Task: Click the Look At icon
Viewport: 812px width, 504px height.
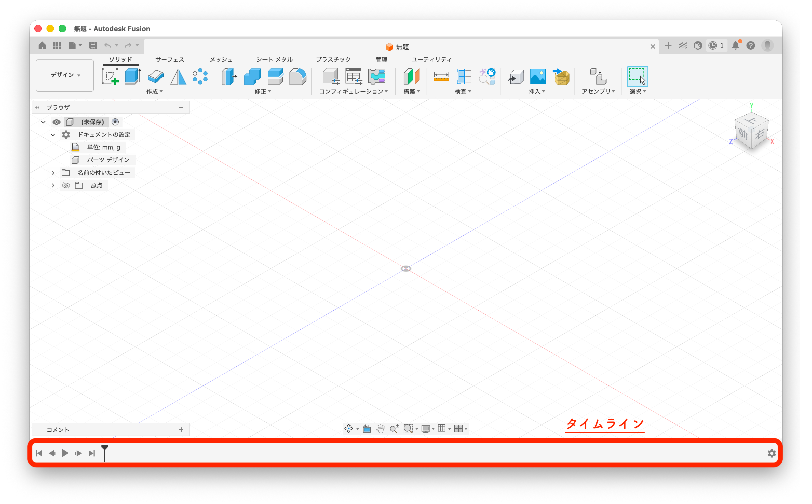Action: 367,428
